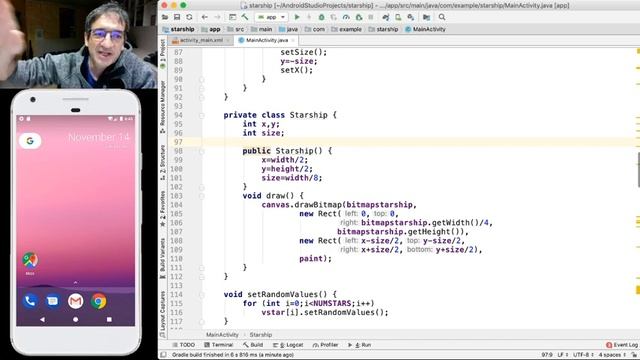Open the LF line separator selector
Viewport: 640px width, 360px height.
pos(563,355)
